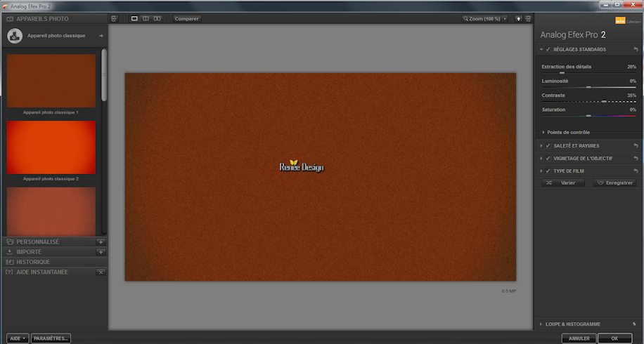Click the Varier button
The height and width of the screenshot is (344, 644).
tap(563, 183)
